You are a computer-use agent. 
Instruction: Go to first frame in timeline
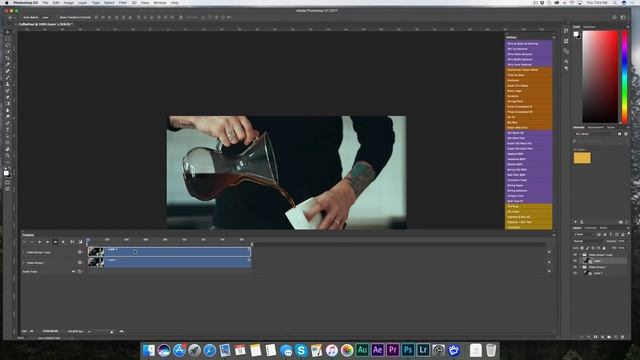24,242
